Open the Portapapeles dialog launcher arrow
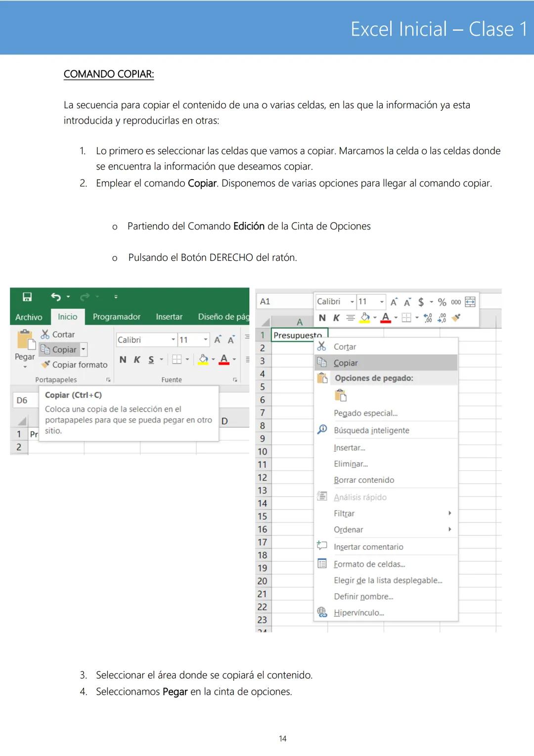 click(x=108, y=379)
